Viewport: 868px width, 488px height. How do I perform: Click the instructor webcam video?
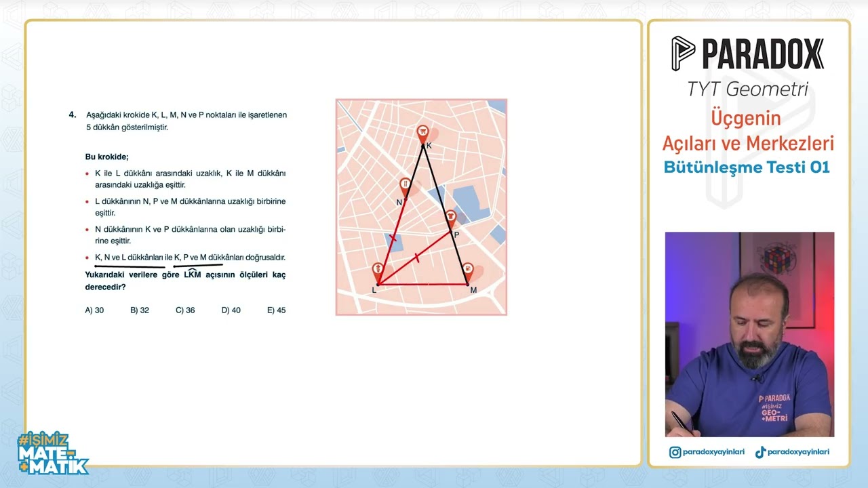(749, 334)
